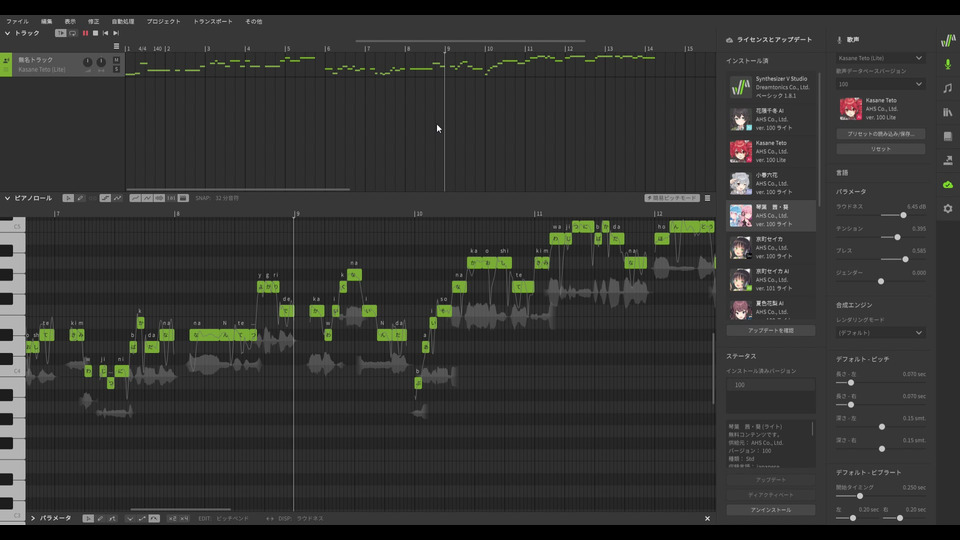960x540 pixels.
Task: Open the 表示 menu
Action: point(70,21)
